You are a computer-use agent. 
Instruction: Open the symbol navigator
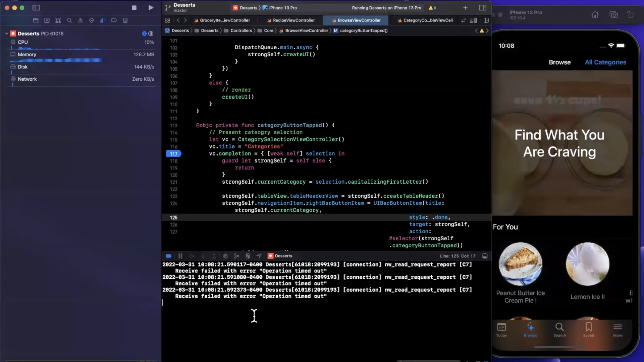[x=58, y=20]
